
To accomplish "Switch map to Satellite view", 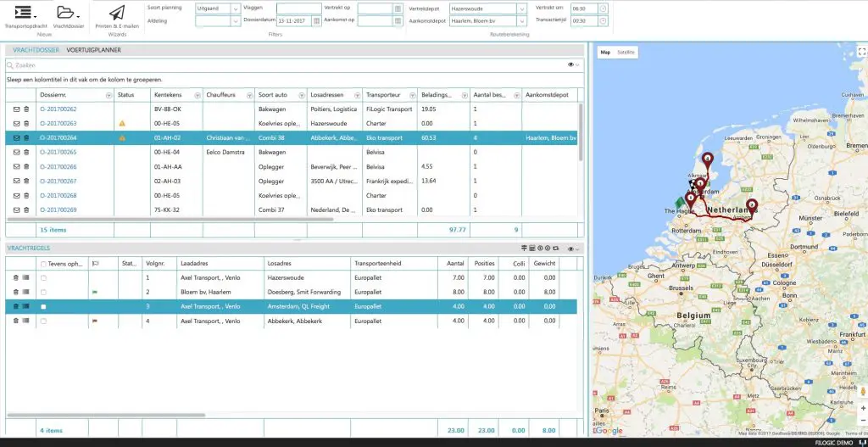I will point(626,53).
